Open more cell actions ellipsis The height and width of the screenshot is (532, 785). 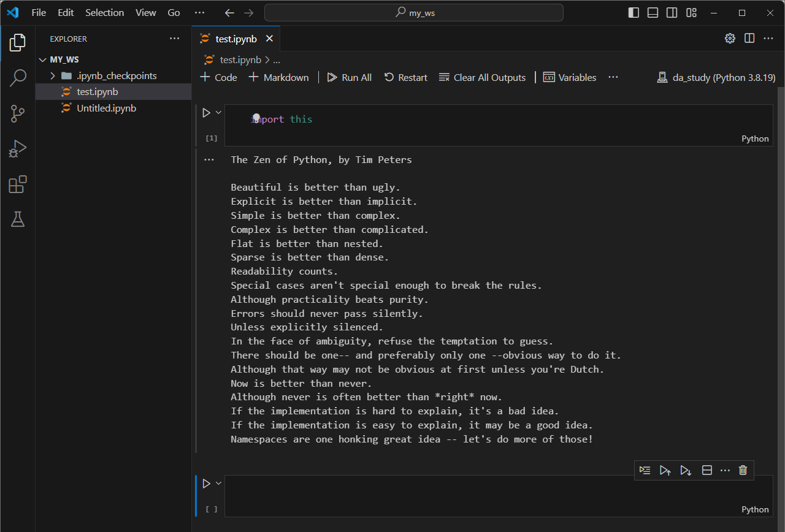tap(725, 470)
